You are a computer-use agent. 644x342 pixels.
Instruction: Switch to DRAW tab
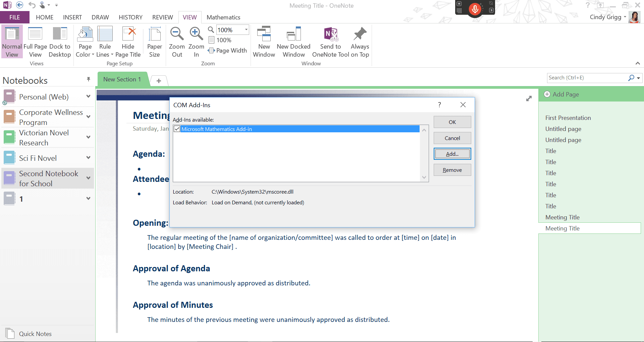[x=100, y=17]
